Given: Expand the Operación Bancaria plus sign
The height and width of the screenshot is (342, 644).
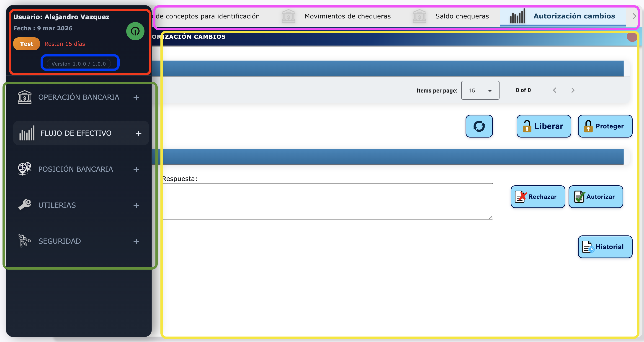Looking at the screenshot, I should [x=136, y=97].
